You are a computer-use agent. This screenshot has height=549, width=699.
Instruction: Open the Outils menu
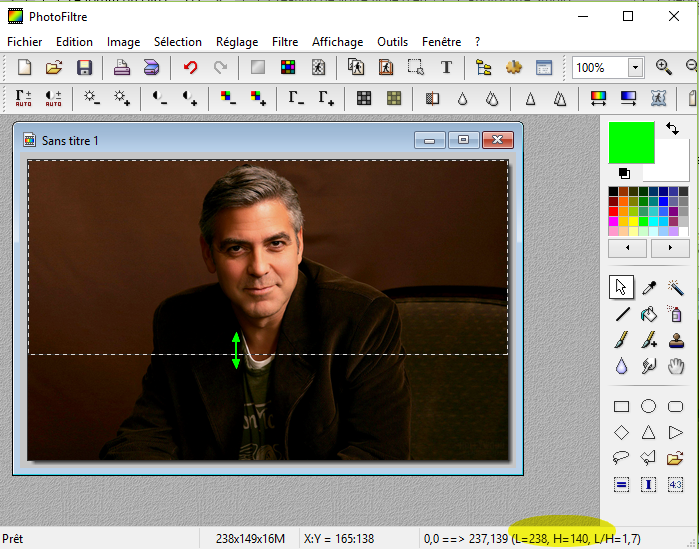click(x=392, y=42)
